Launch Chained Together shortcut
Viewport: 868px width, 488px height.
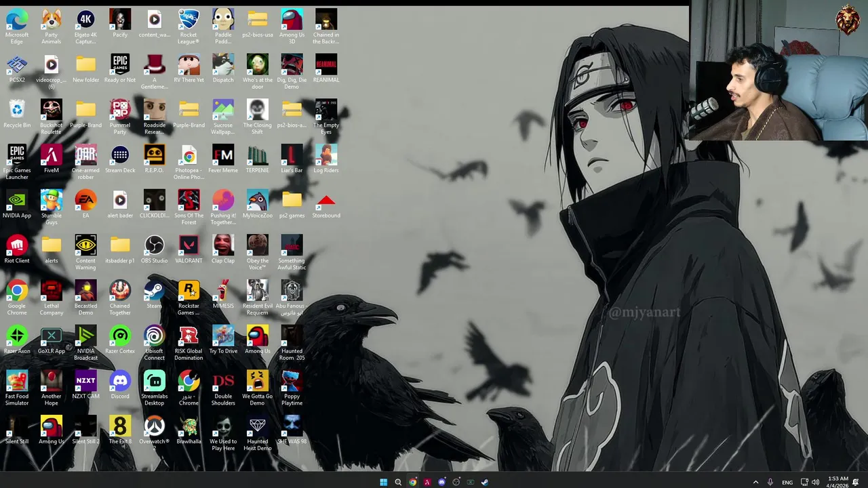click(x=120, y=298)
